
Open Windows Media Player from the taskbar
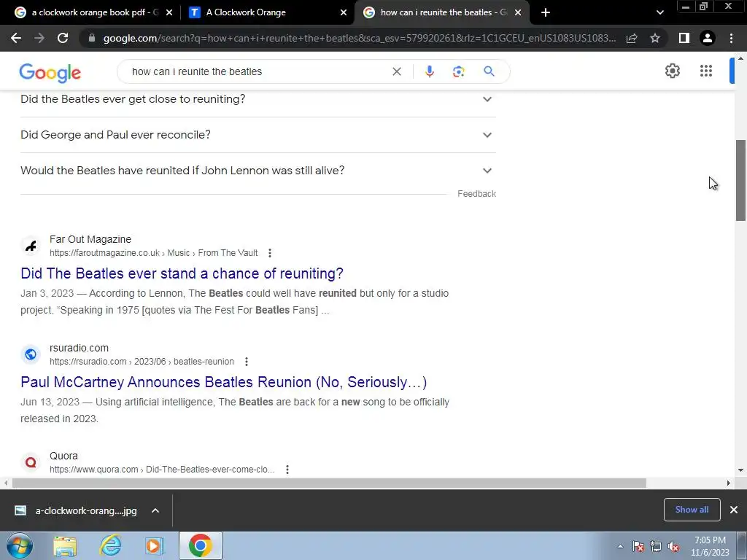tap(154, 545)
